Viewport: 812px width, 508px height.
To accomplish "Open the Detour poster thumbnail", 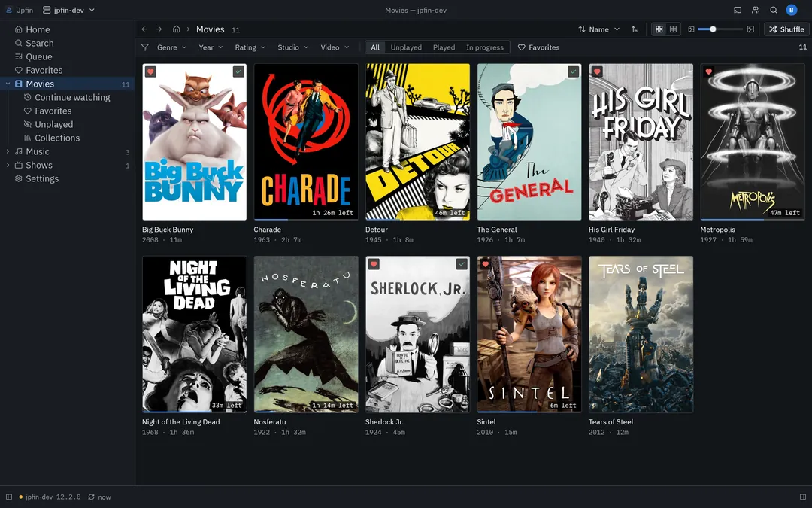I will click(417, 142).
